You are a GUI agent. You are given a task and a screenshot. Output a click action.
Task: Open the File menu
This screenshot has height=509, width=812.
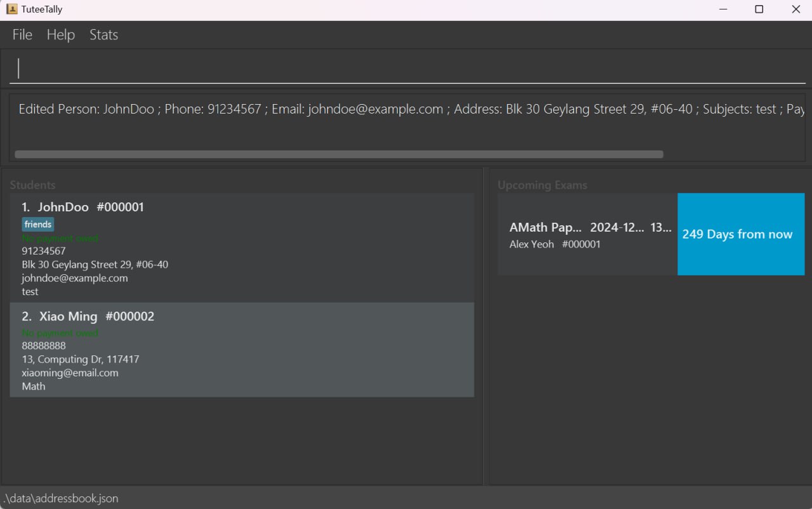(x=22, y=35)
